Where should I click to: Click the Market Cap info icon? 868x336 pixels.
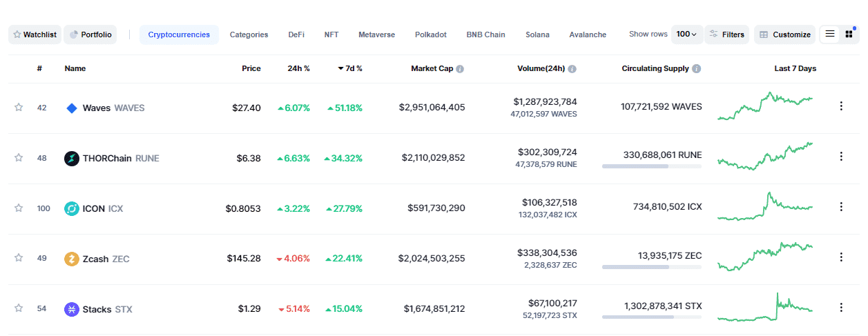(460, 69)
